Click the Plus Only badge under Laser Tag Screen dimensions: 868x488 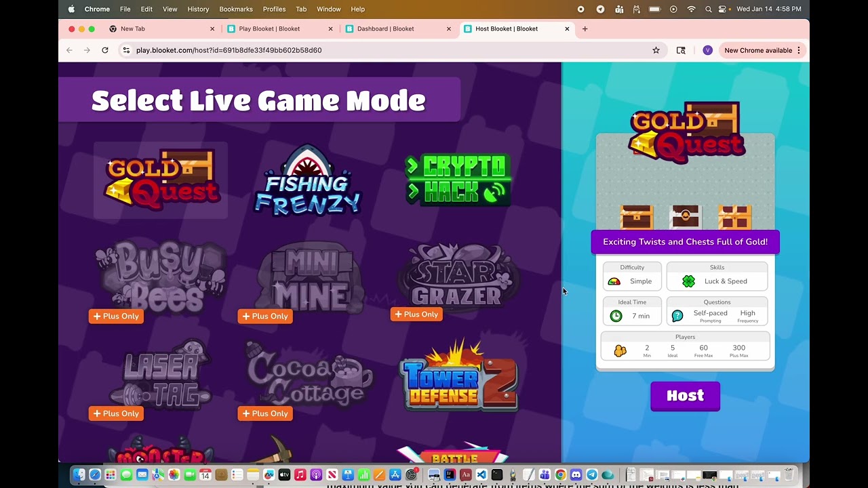point(116,413)
